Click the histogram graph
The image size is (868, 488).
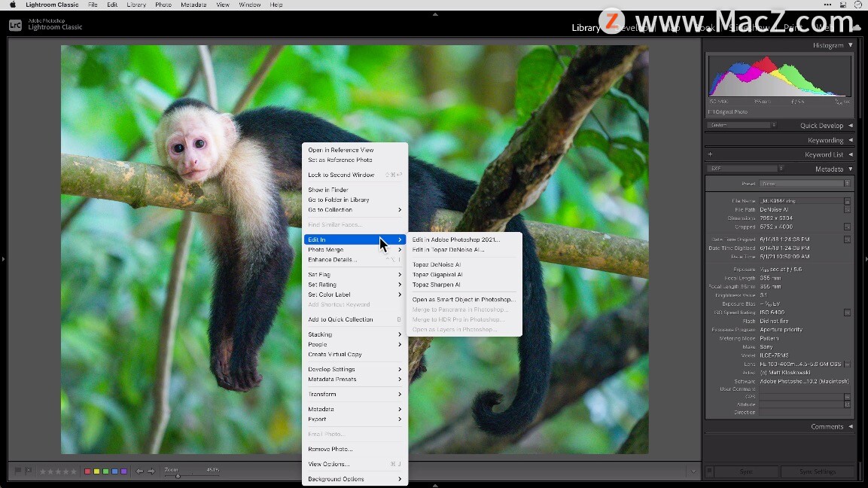779,77
